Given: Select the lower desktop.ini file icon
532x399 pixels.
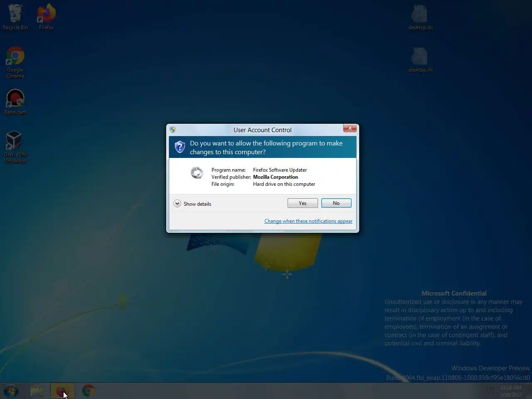Looking at the screenshot, I should coord(420,60).
